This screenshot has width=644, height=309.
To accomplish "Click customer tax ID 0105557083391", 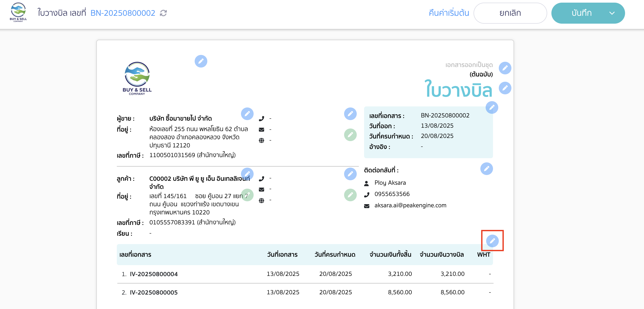I will 172,222.
